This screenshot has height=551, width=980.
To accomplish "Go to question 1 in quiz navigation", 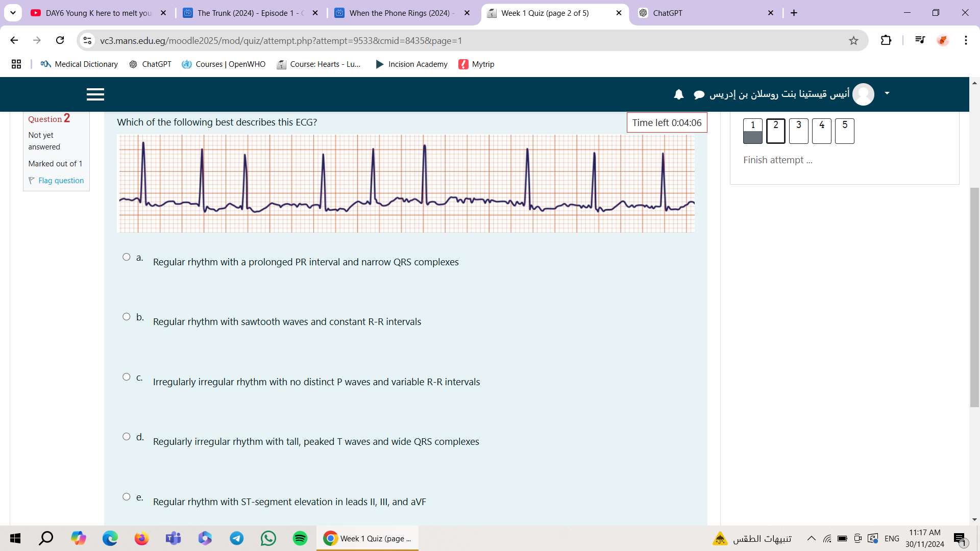I will [x=753, y=131].
